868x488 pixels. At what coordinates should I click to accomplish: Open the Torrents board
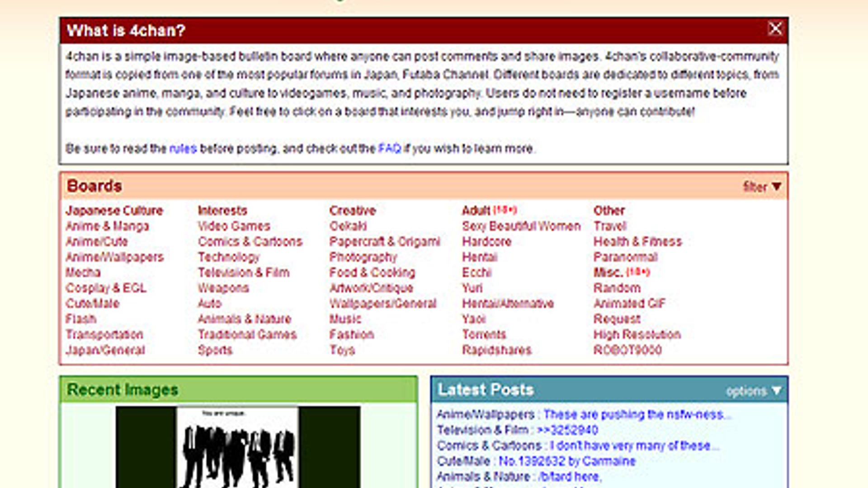click(x=484, y=334)
